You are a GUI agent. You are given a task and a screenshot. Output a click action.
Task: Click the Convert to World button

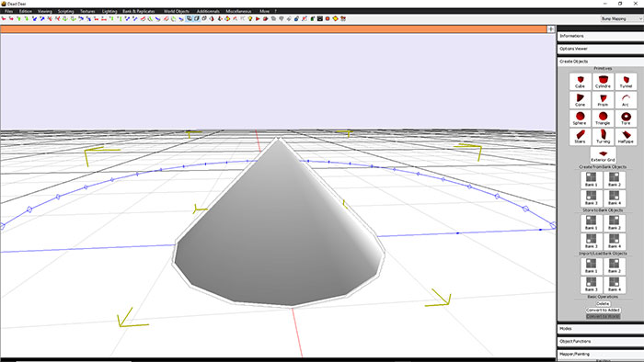(x=603, y=316)
